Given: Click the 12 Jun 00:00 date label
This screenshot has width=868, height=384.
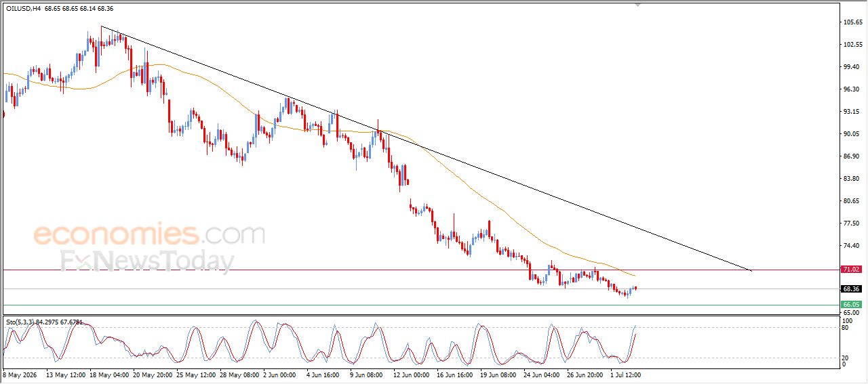Looking at the screenshot, I should 412,374.
